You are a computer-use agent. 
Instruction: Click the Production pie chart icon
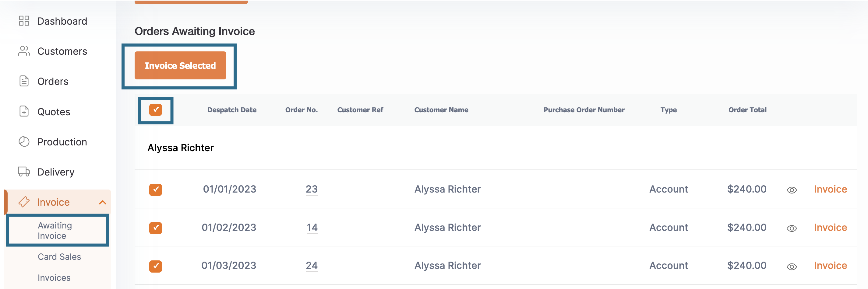tap(24, 142)
